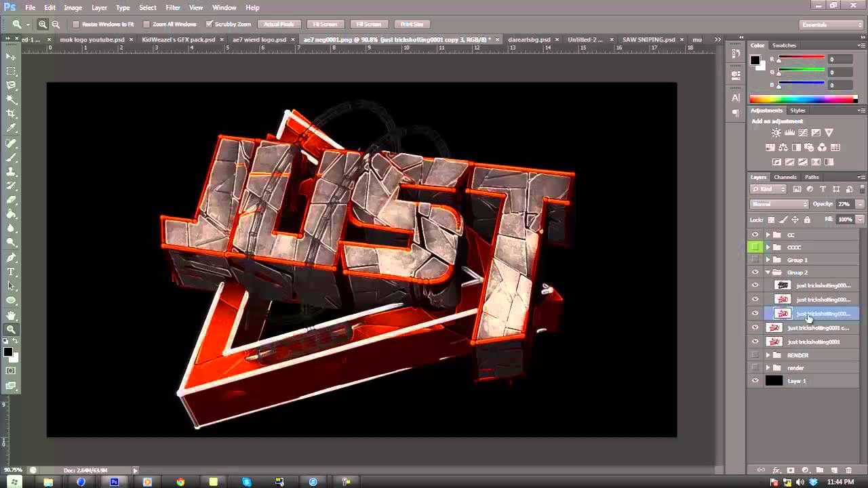Switch to the Channels tab
868x488 pixels.
coord(785,177)
